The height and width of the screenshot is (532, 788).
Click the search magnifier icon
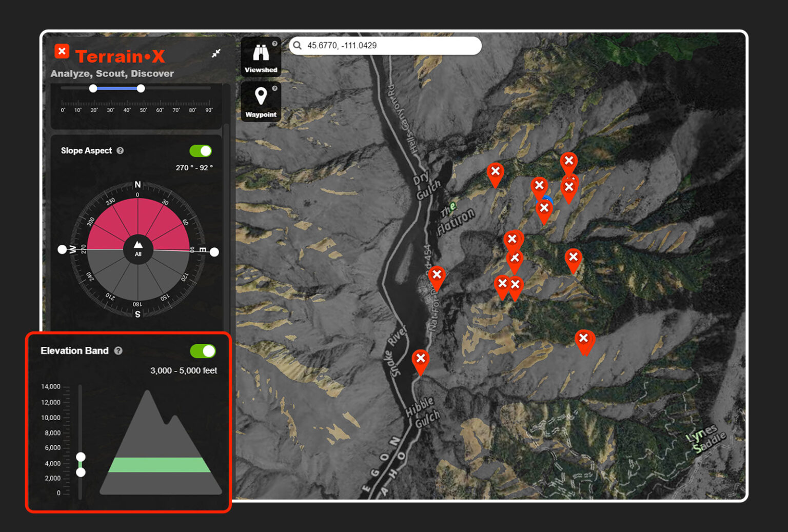(x=297, y=46)
